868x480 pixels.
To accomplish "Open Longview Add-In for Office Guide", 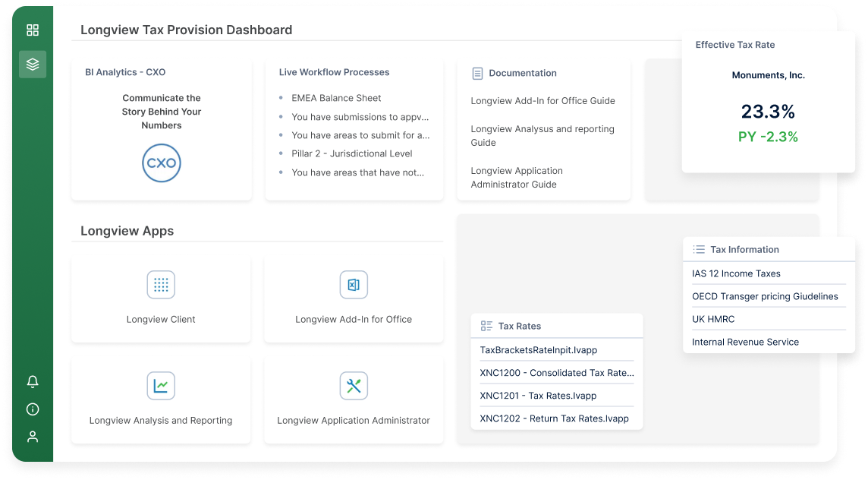I will pyautogui.click(x=542, y=101).
